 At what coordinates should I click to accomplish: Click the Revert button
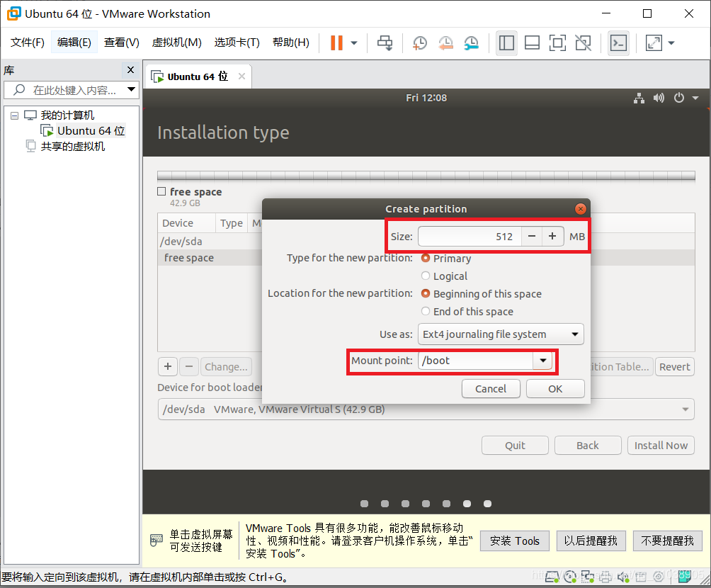(x=674, y=366)
